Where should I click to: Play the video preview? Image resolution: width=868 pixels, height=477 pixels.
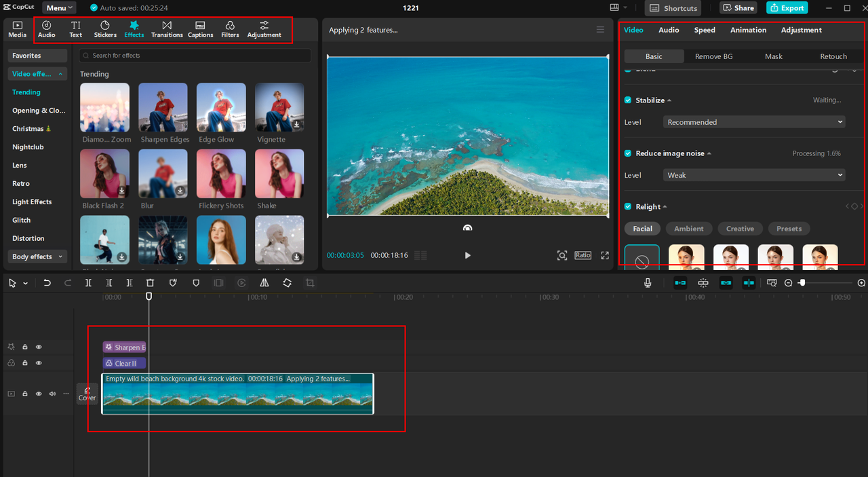pyautogui.click(x=467, y=255)
